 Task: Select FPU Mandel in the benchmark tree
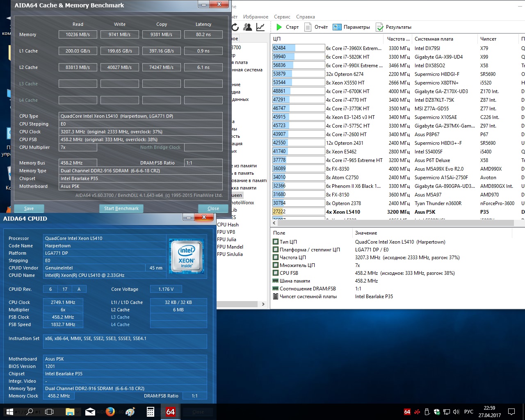(x=230, y=247)
